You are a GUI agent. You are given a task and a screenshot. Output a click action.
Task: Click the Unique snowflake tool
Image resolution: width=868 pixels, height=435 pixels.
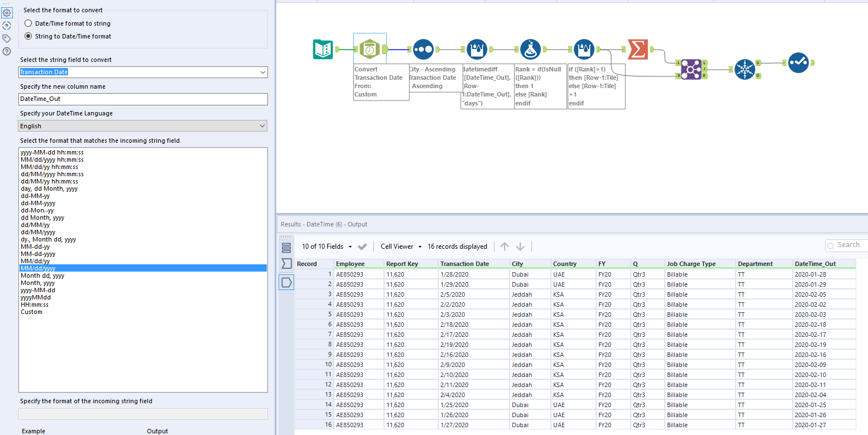pyautogui.click(x=745, y=69)
